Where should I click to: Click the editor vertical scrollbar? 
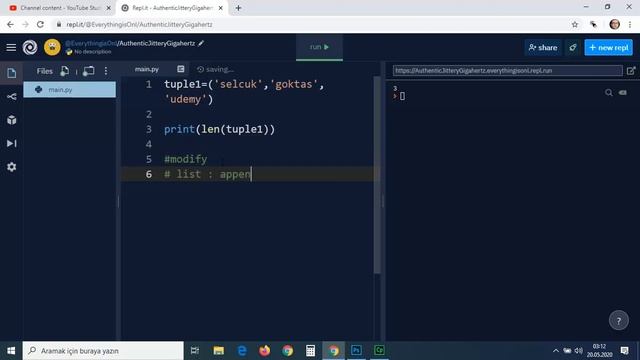click(377, 176)
